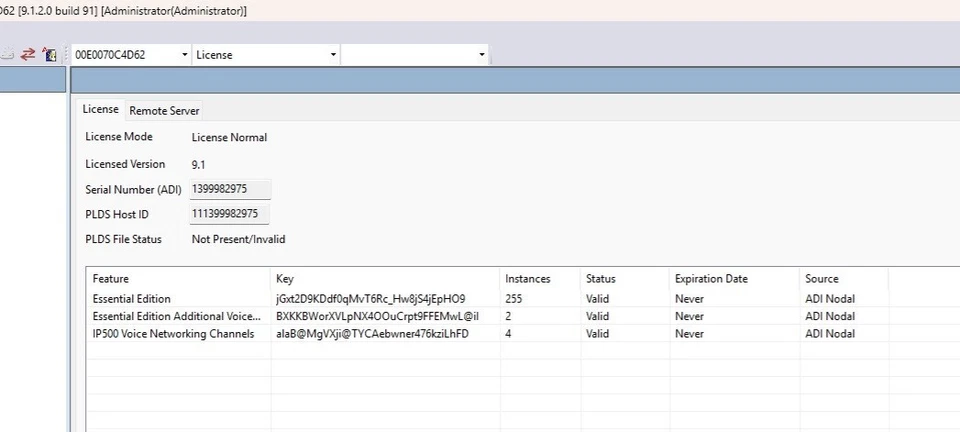This screenshot has width=960, height=432.
Task: Click the toolbar icon right of red arrows
Action: [x=48, y=54]
